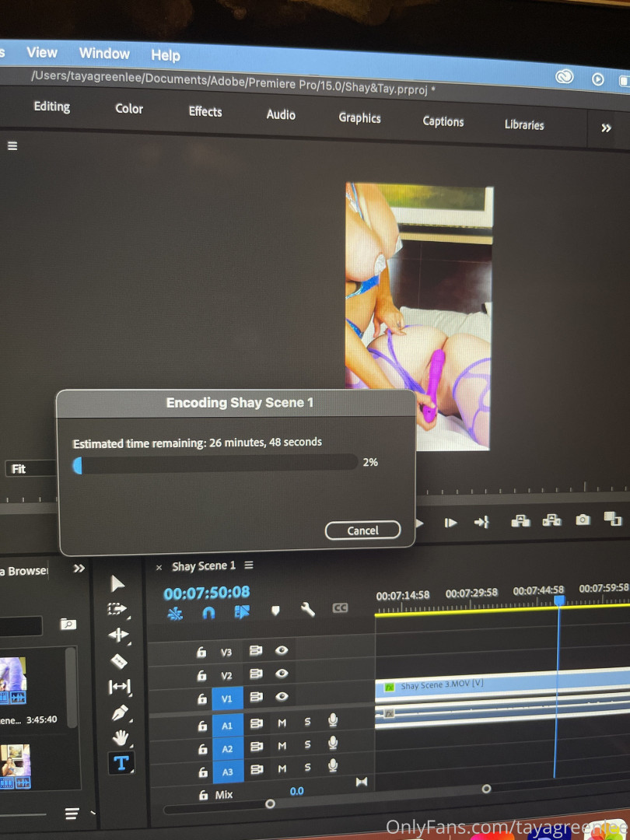Add a marker using the timeline marker icon
The width and height of the screenshot is (630, 840).
pyautogui.click(x=275, y=611)
